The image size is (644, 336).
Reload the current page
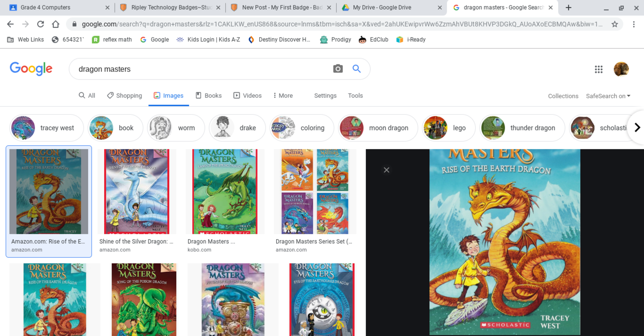coord(40,24)
